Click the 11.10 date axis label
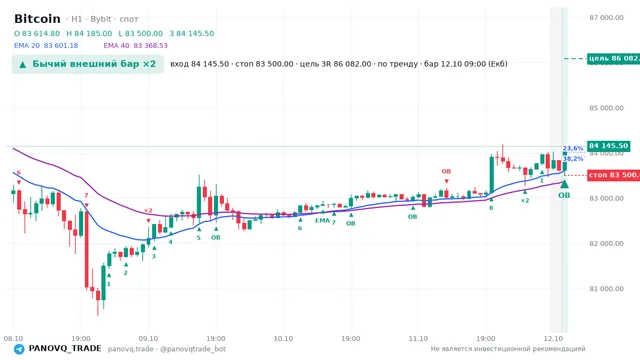 point(418,338)
